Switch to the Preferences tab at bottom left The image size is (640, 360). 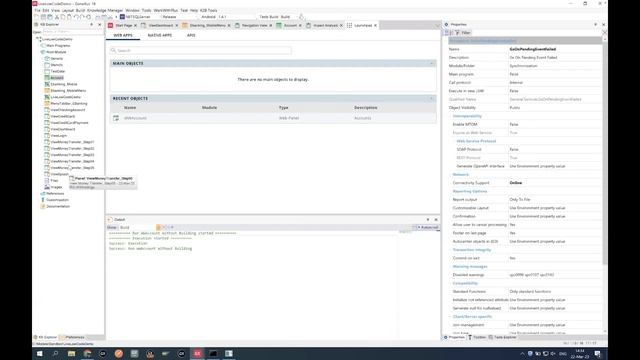coord(73,338)
